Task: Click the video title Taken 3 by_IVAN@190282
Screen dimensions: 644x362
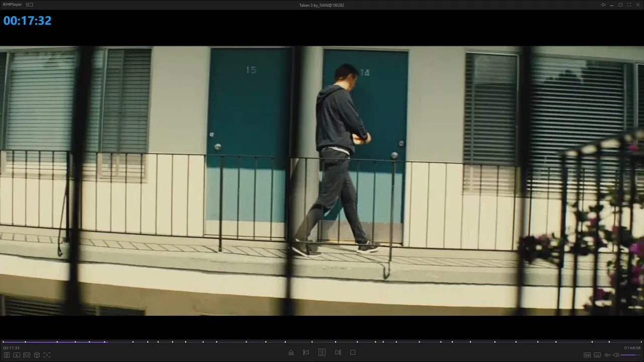Action: (321, 5)
